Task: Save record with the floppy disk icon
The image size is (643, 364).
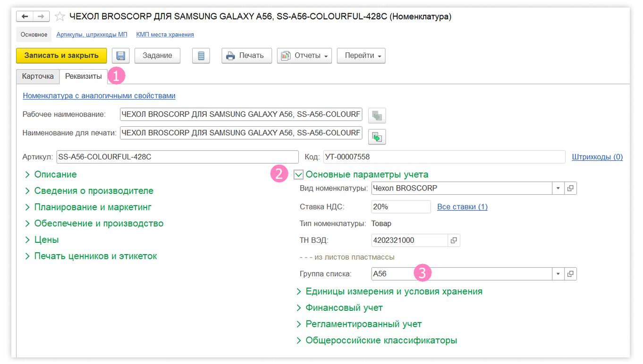Action: (x=120, y=56)
